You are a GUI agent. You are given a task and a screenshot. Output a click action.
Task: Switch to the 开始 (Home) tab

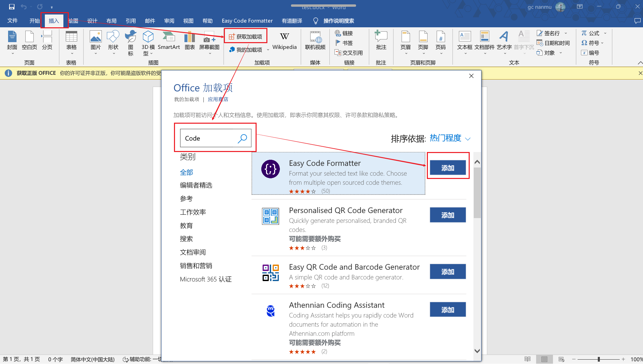(34, 21)
